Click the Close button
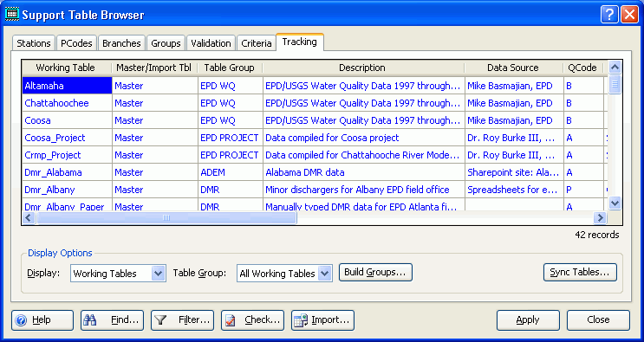644x342 pixels. 598,320
